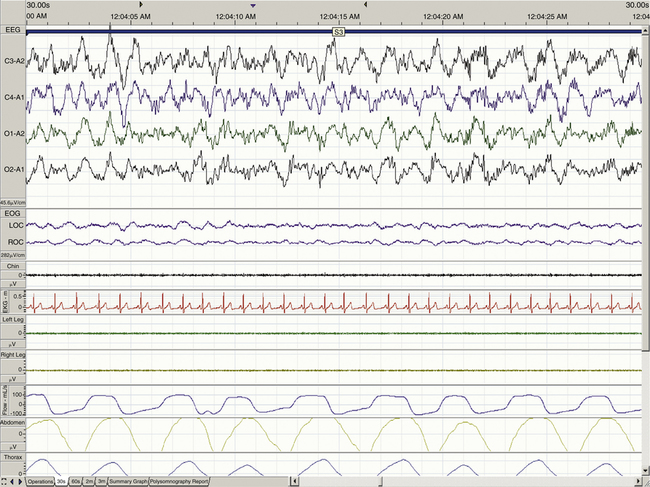The width and height of the screenshot is (650, 487).
Task: Switch to the 60s view tab
Action: (76, 481)
